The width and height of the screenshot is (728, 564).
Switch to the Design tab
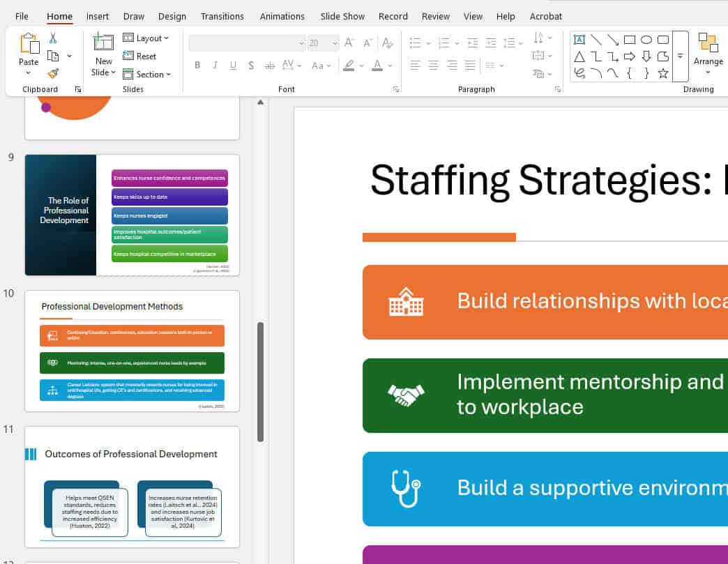(172, 16)
